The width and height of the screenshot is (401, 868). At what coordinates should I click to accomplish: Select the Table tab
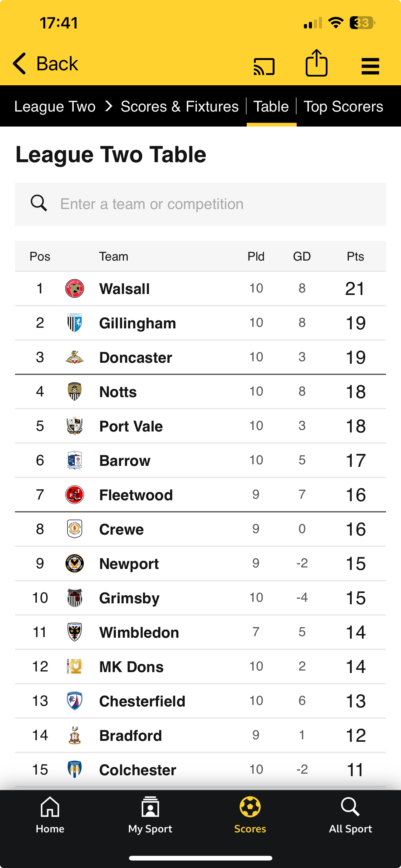pos(271,107)
